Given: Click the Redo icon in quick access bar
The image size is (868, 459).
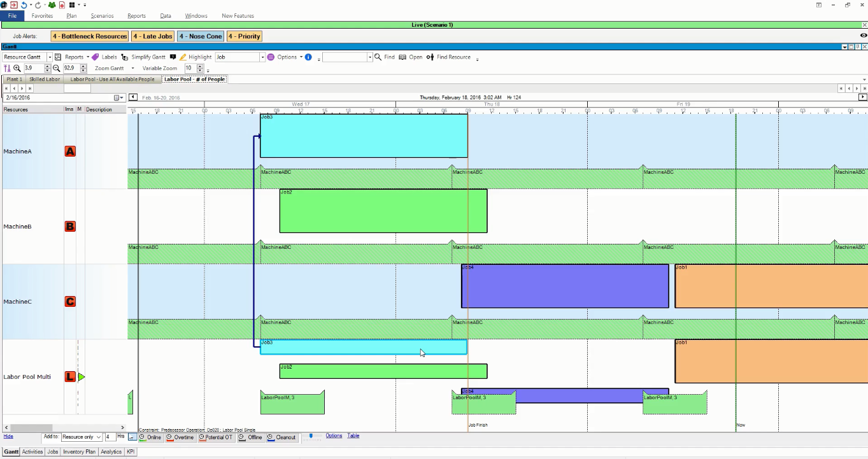Looking at the screenshot, I should pos(38,4).
